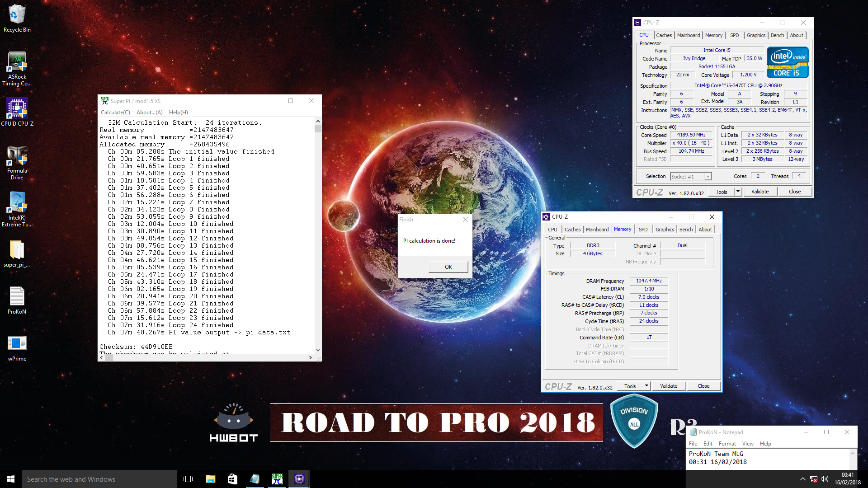Open Intel Extreme Tuning desktop shortcut

[17, 209]
